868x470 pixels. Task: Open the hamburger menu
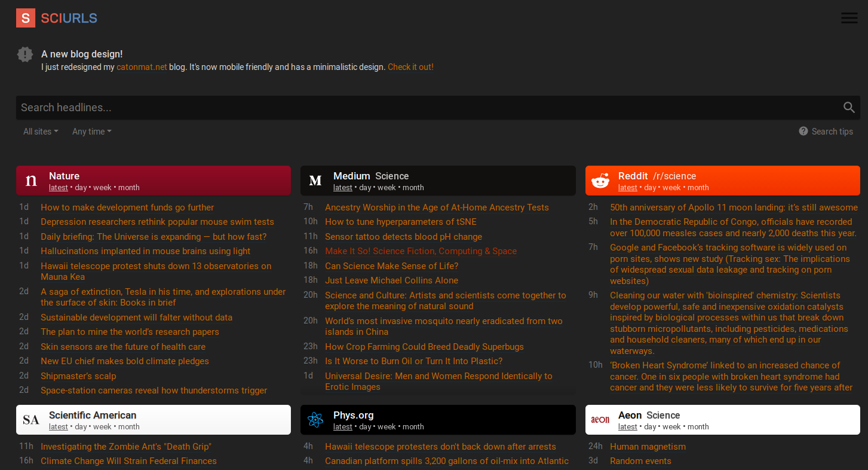tap(849, 18)
